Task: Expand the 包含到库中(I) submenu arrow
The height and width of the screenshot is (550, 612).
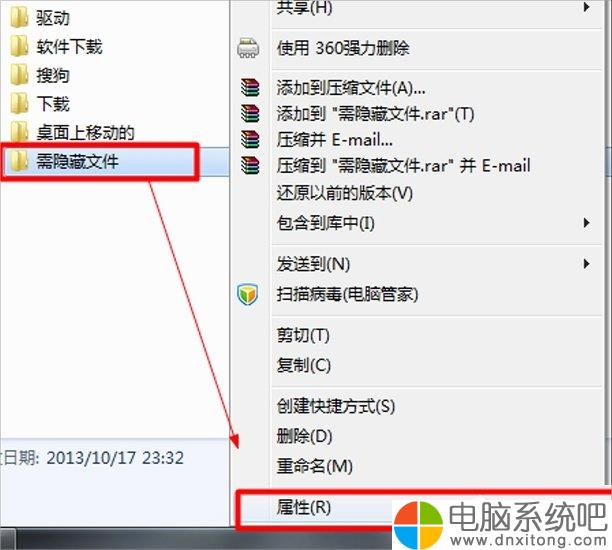Action: (586, 223)
